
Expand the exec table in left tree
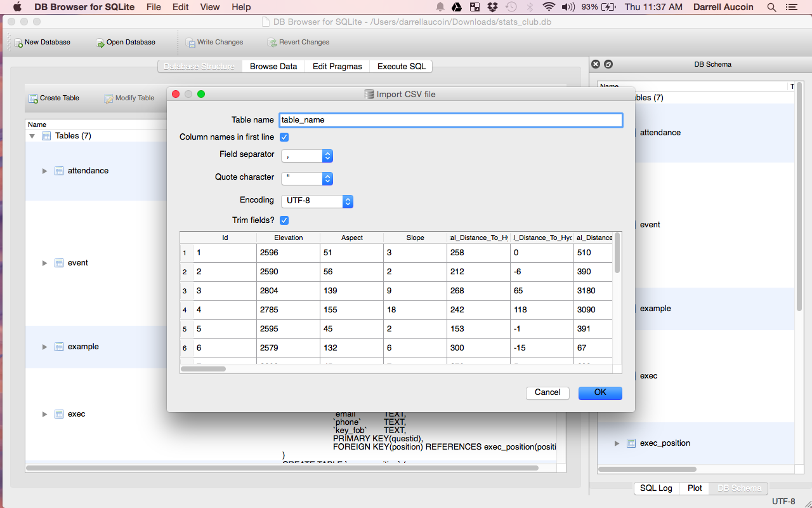click(44, 414)
